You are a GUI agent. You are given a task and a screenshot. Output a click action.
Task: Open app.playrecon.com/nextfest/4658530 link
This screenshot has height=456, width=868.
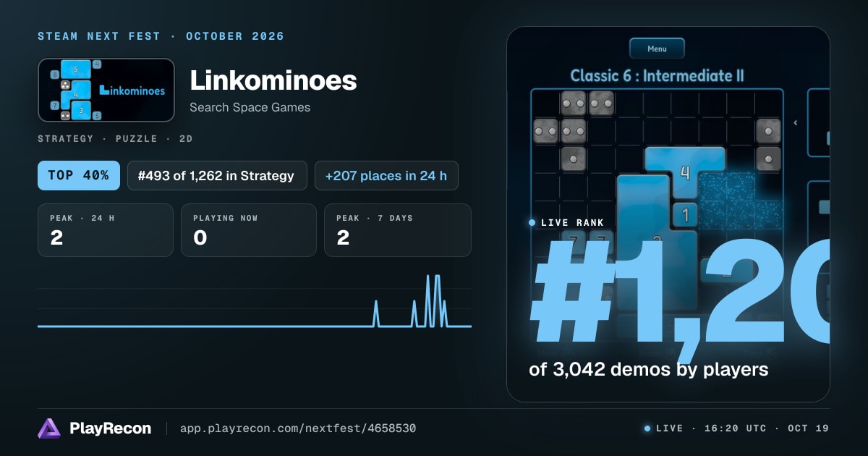coord(298,428)
